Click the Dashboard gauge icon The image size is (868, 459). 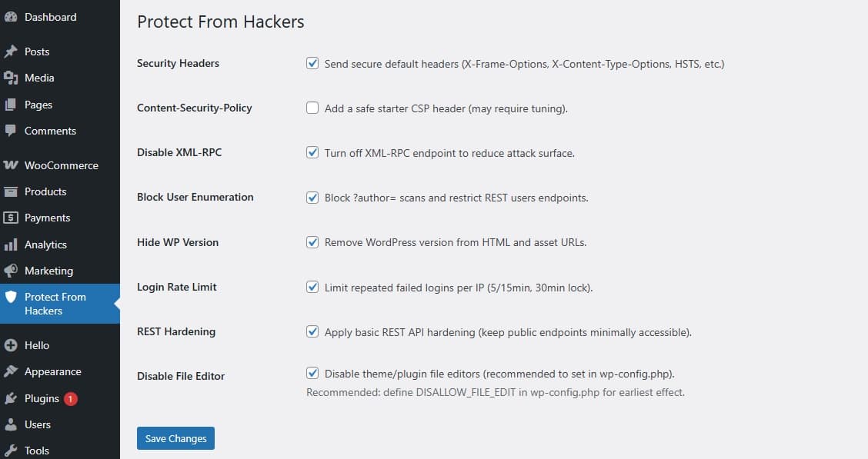[x=11, y=17]
